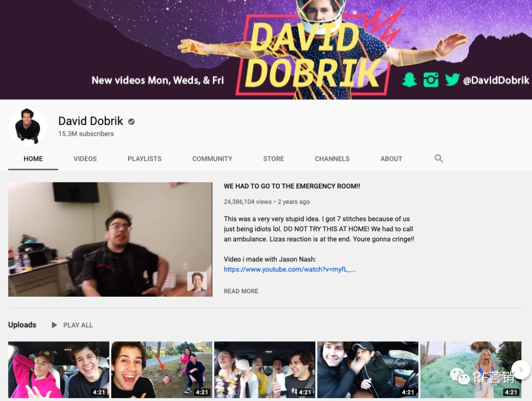
Task: Click the Play All triangle icon
Action: (x=54, y=325)
